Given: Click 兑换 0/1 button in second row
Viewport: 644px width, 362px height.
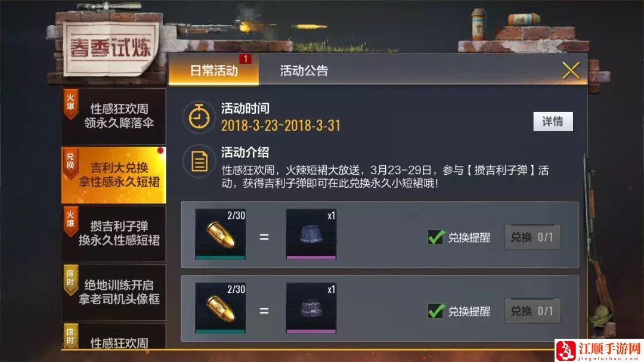Looking at the screenshot, I should tap(532, 311).
